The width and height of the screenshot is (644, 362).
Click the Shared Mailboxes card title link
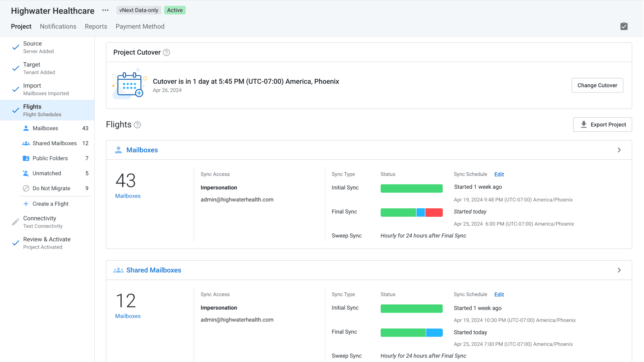(154, 270)
